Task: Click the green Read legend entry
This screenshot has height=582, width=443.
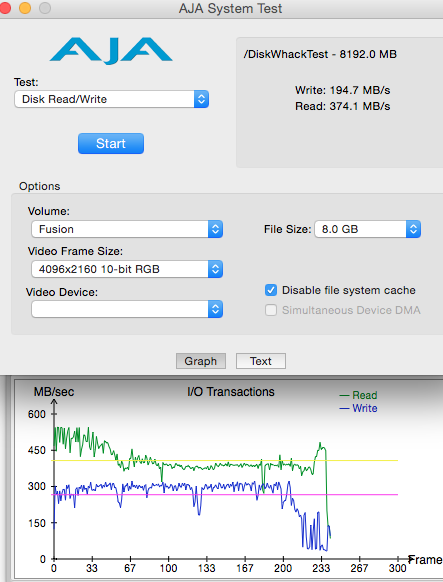Action: click(x=358, y=395)
